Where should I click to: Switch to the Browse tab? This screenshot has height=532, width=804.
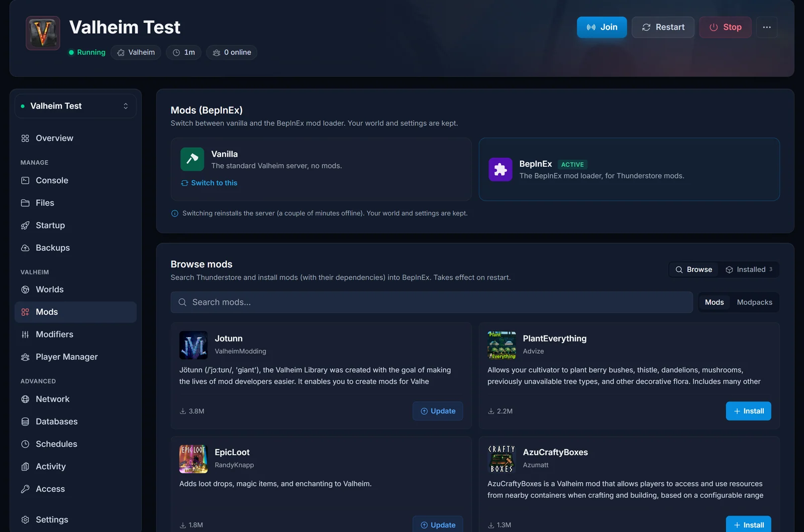click(x=694, y=270)
